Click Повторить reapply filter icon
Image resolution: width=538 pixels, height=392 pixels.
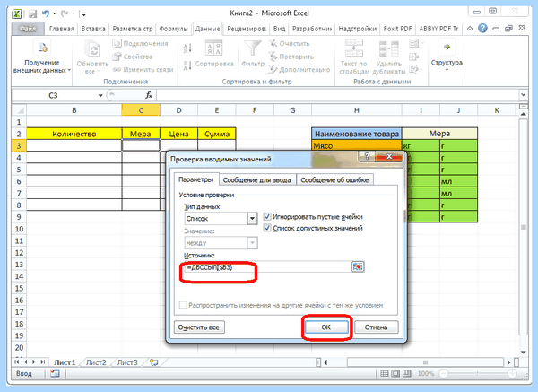pos(273,57)
